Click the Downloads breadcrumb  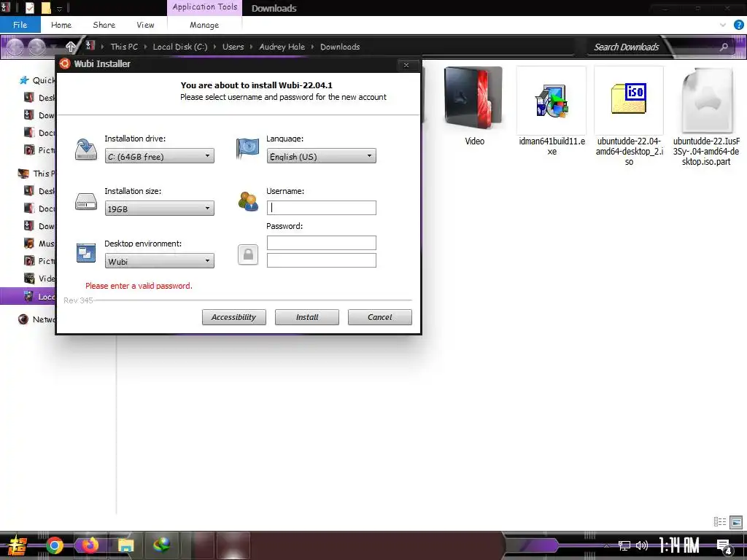pos(340,47)
